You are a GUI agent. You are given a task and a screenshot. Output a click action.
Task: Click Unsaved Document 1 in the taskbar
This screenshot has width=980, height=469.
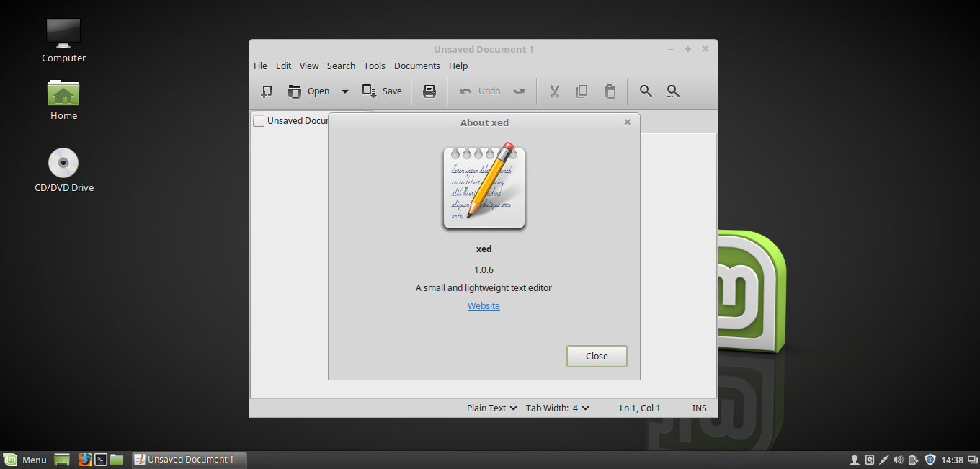point(190,460)
